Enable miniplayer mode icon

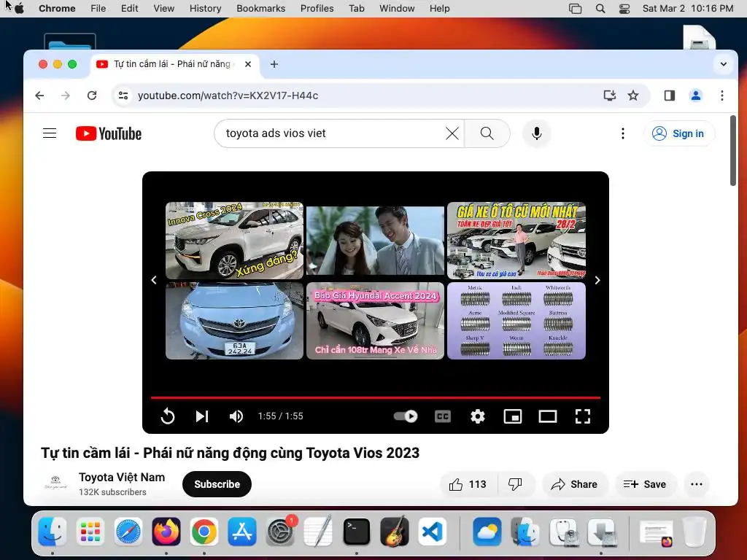pyautogui.click(x=513, y=416)
